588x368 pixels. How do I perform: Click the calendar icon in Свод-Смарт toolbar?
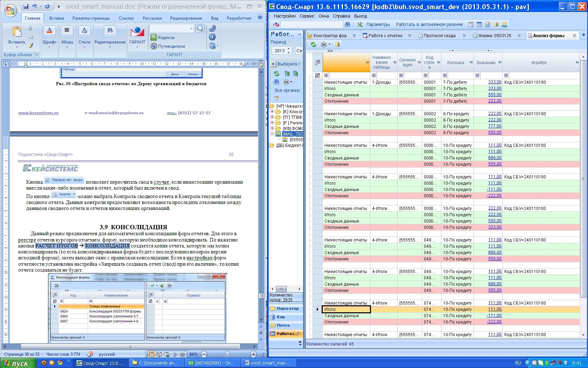(470, 25)
